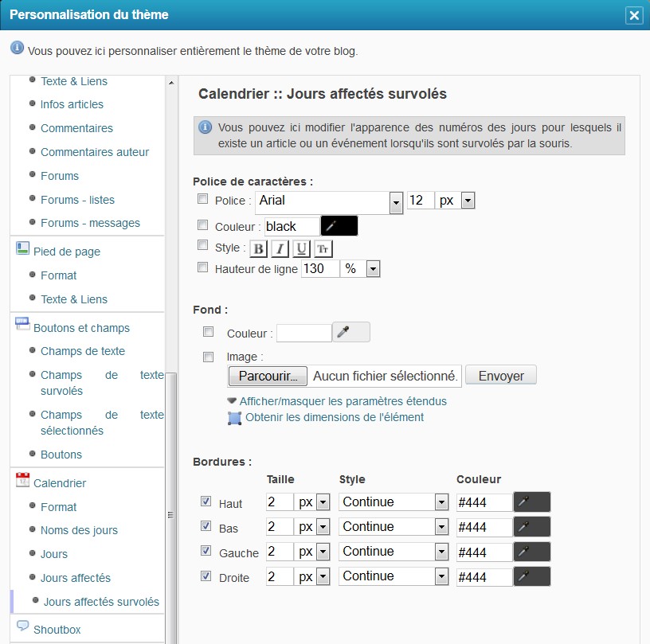Toggle the Underline style button

tap(301, 249)
